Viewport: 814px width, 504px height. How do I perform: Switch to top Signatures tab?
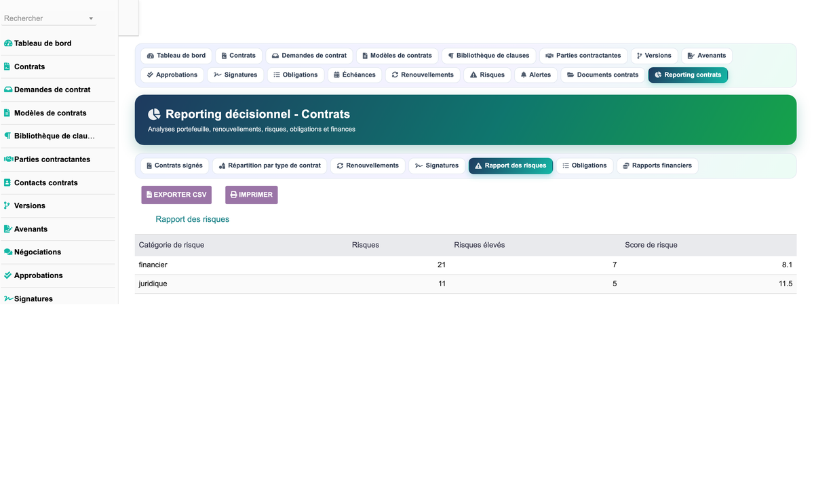(x=235, y=75)
